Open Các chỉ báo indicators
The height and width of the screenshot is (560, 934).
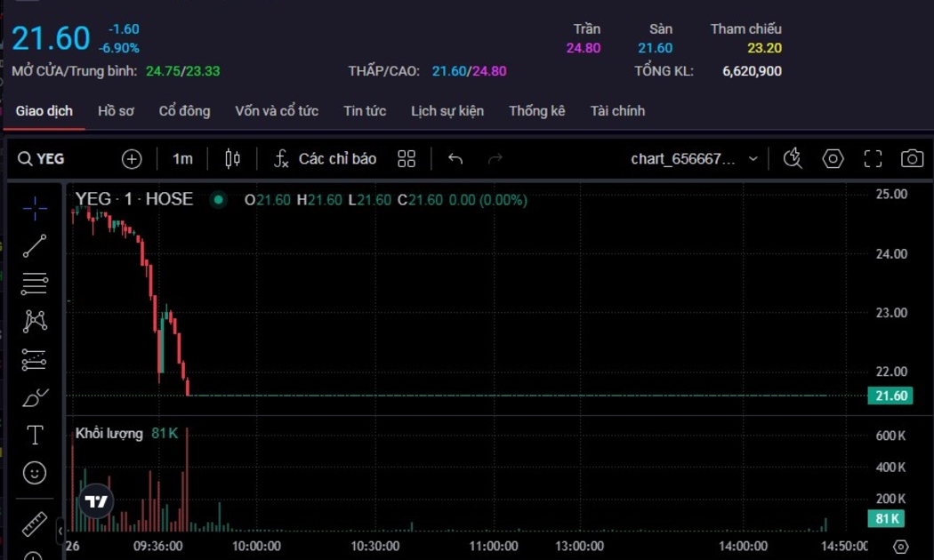tap(326, 159)
